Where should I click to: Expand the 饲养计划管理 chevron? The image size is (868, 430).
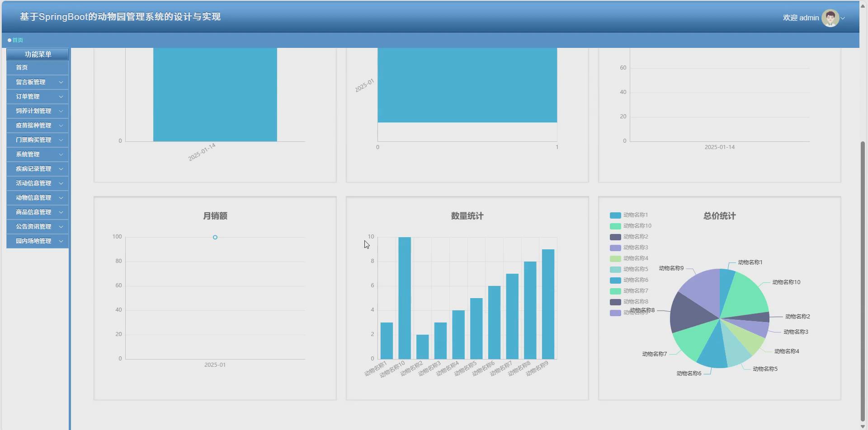click(61, 111)
